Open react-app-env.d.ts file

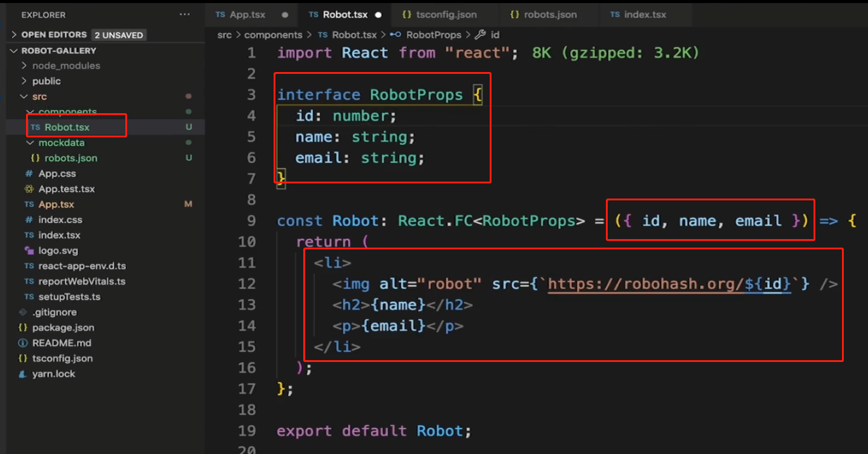tap(82, 266)
